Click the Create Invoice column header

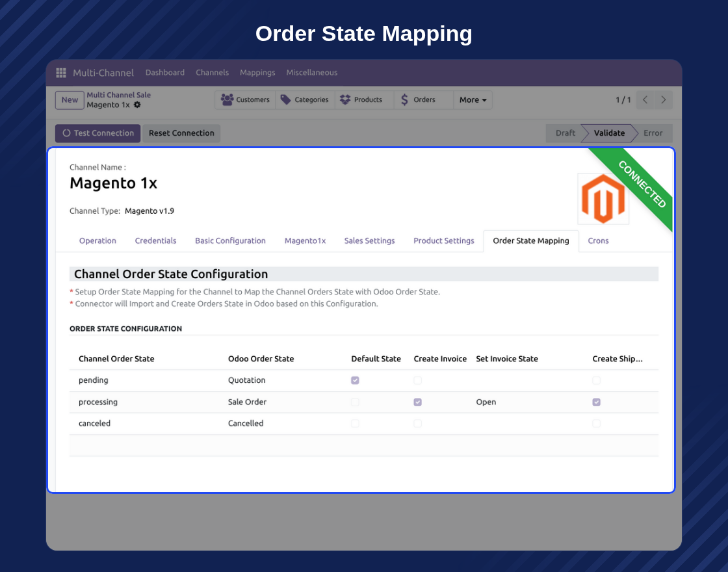[x=440, y=359]
